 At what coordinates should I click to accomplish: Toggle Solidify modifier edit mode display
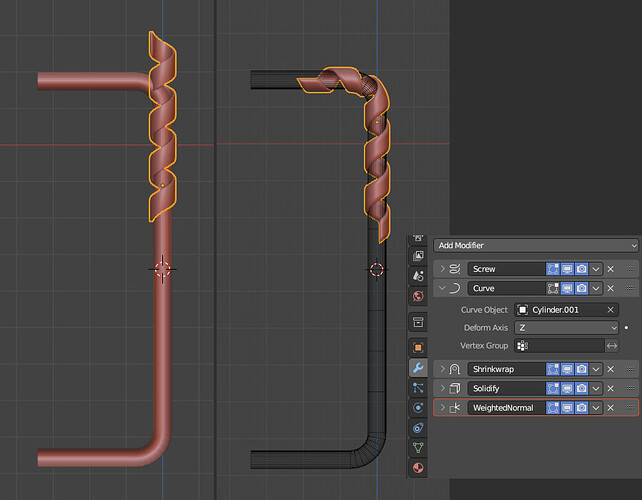coord(553,388)
